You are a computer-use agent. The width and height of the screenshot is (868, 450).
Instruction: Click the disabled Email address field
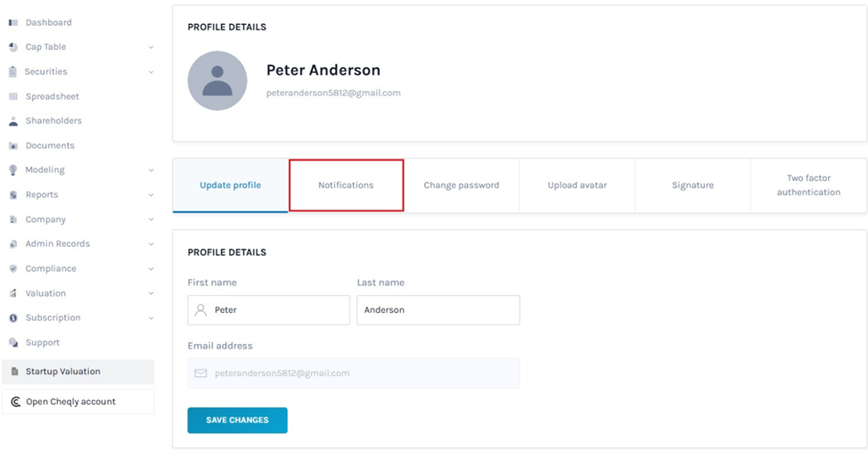point(354,373)
